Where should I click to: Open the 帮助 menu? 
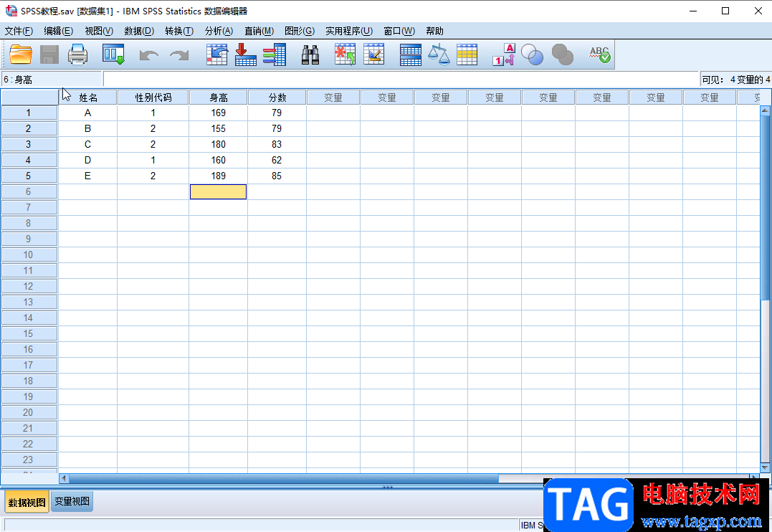(x=434, y=31)
